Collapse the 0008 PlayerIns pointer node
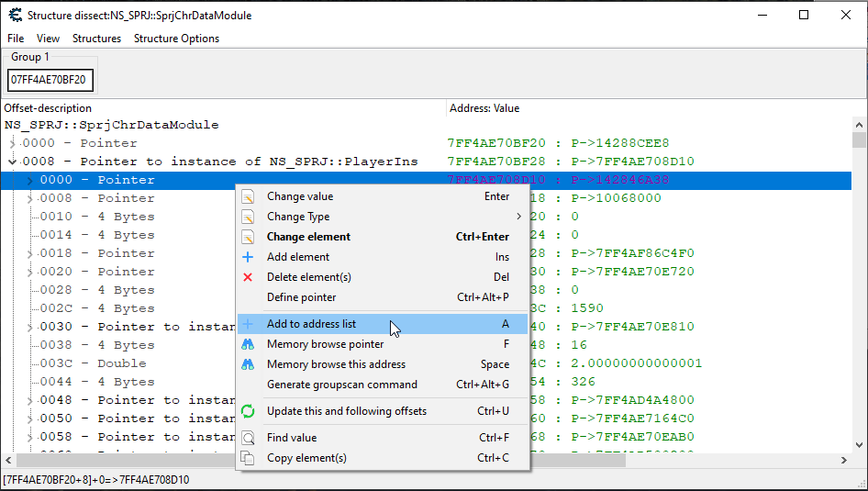868x491 pixels. (12, 162)
